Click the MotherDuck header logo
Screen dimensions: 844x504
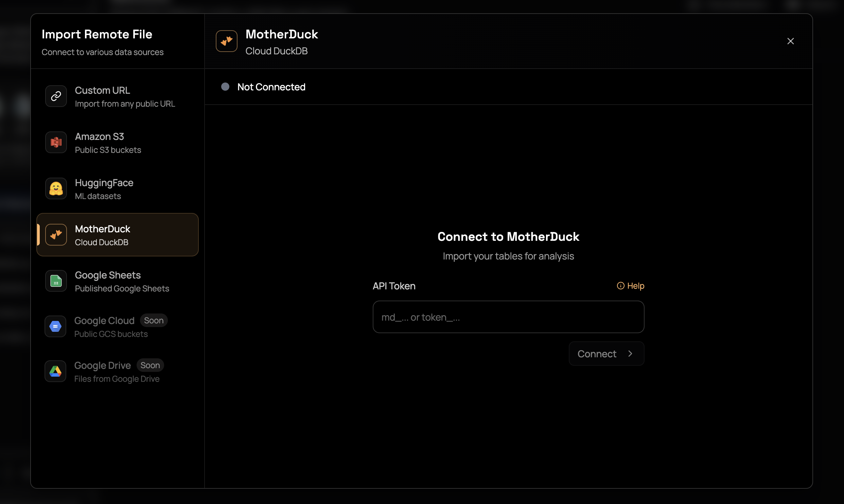[226, 41]
